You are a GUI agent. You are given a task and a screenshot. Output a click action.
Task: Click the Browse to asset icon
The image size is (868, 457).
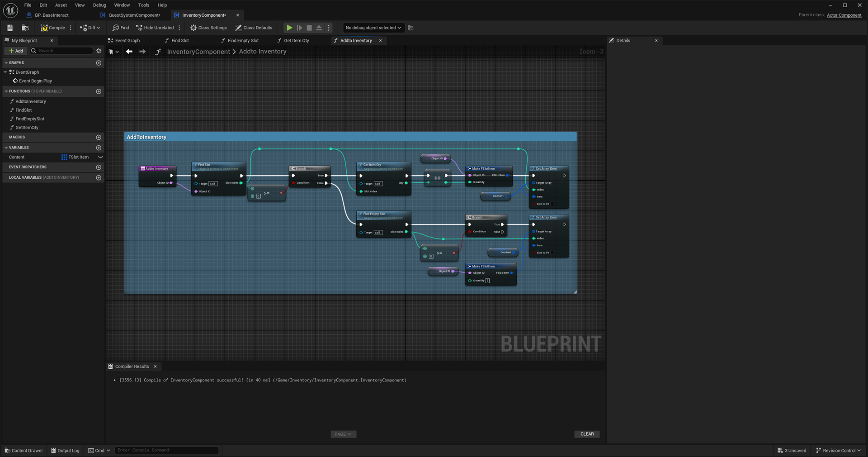click(25, 28)
